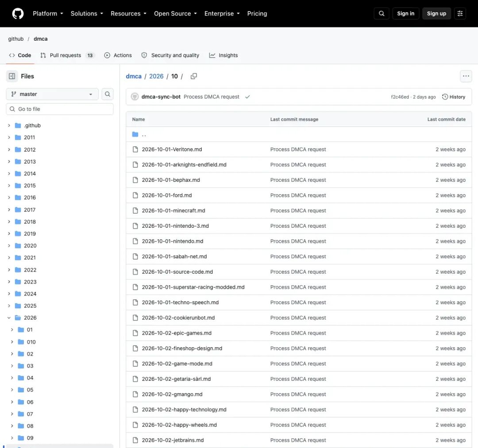The image size is (478, 448).
Task: Click the 09 folder icon in tree
Action: coord(21,438)
